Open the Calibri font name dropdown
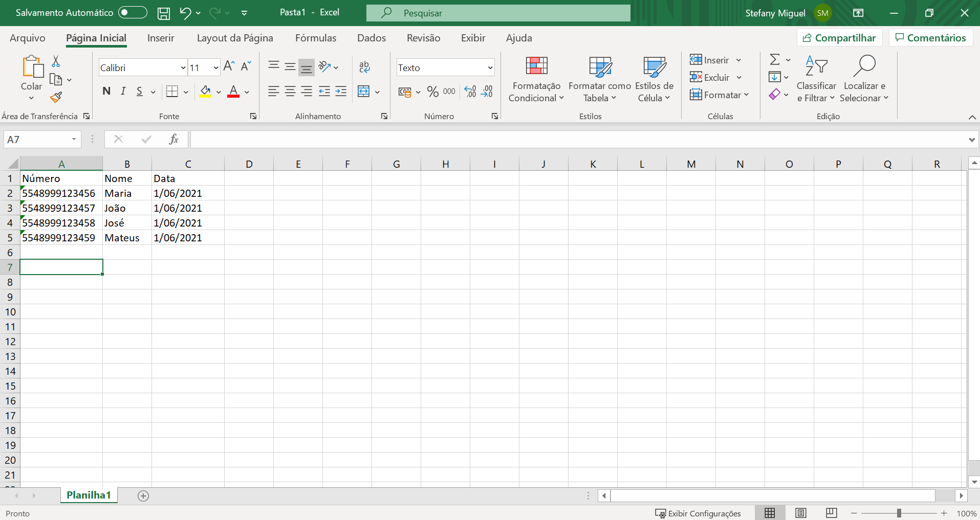Viewport: 980px width, 520px height. (x=183, y=67)
